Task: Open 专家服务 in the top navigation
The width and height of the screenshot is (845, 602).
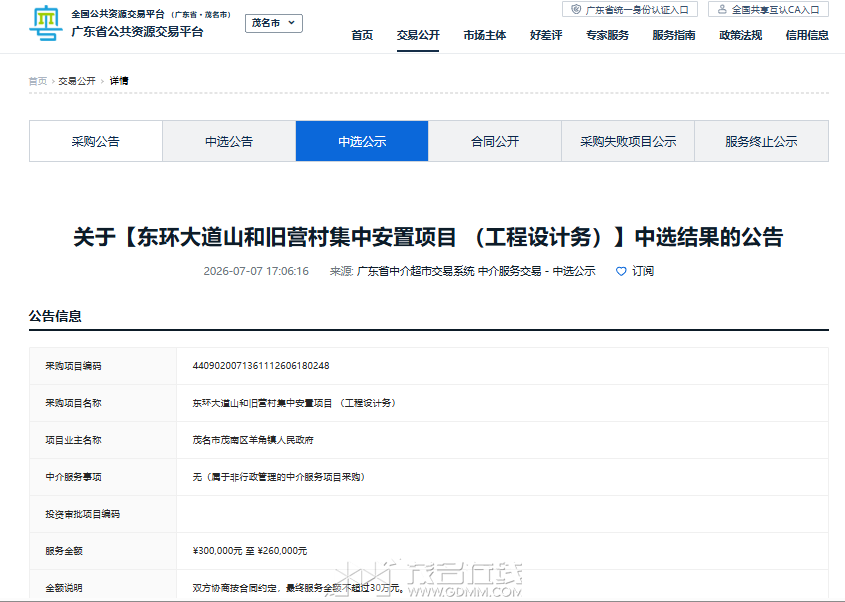Action: (607, 35)
